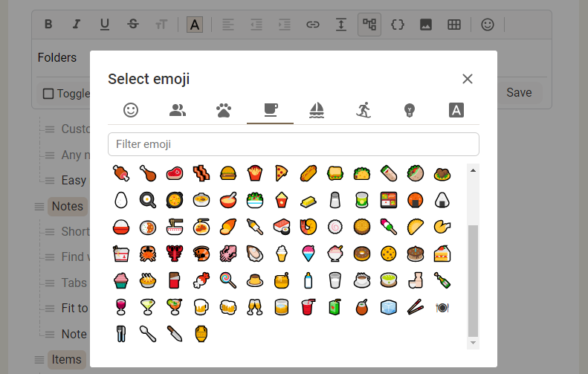Image resolution: width=588 pixels, height=374 pixels.
Task: Pick the cupcake emoji
Action: coord(120,280)
